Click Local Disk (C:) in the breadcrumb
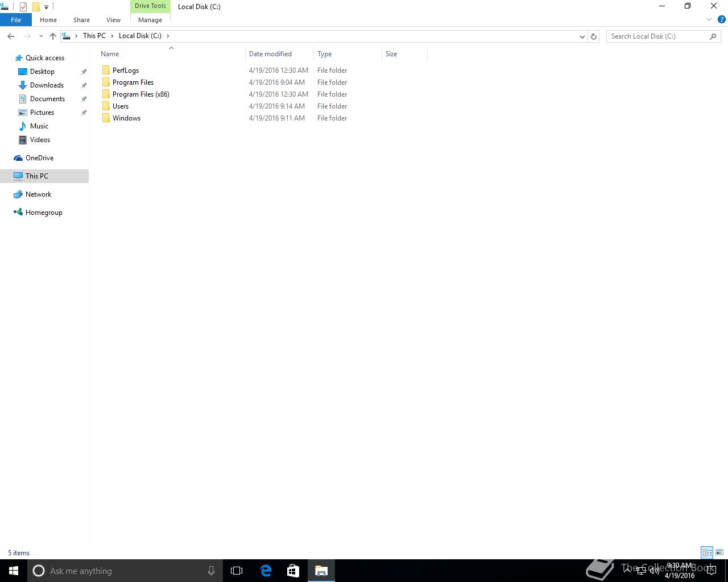Image resolution: width=728 pixels, height=582 pixels. click(140, 36)
